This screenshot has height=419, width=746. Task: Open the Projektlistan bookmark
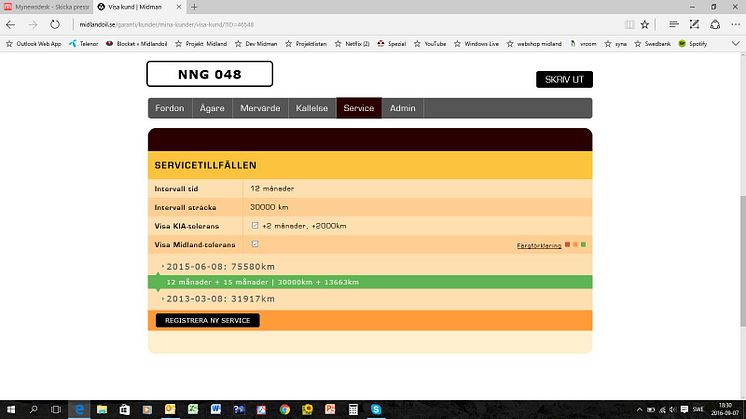tap(306, 44)
